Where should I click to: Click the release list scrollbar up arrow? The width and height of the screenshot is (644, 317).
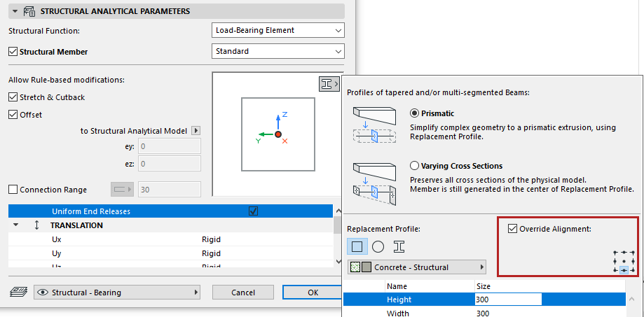(339, 211)
